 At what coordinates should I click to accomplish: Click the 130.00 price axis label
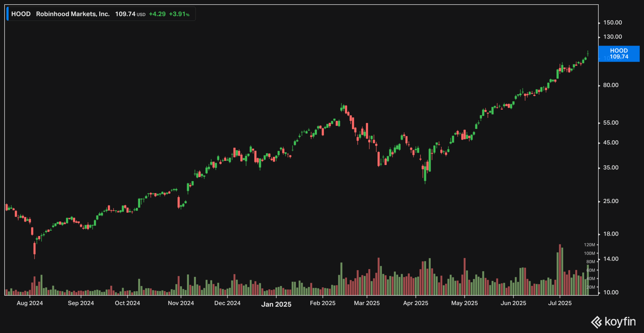click(x=612, y=37)
